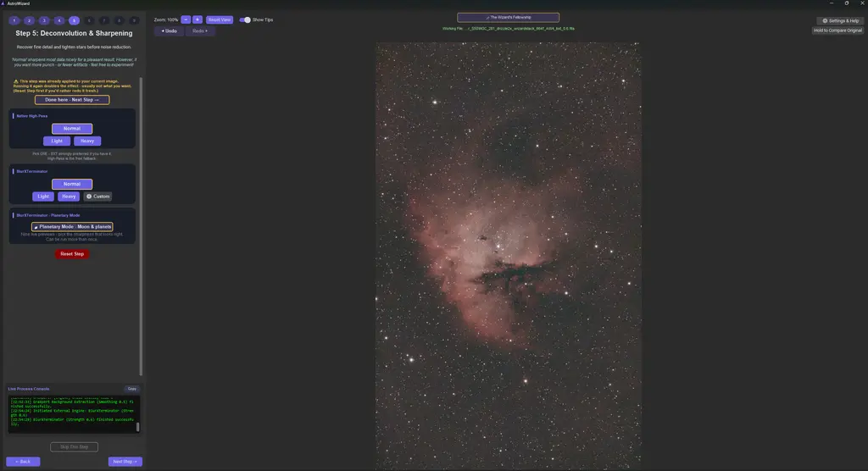Jump to step 9 in the stepper
The image size is (868, 471).
pos(134,20)
